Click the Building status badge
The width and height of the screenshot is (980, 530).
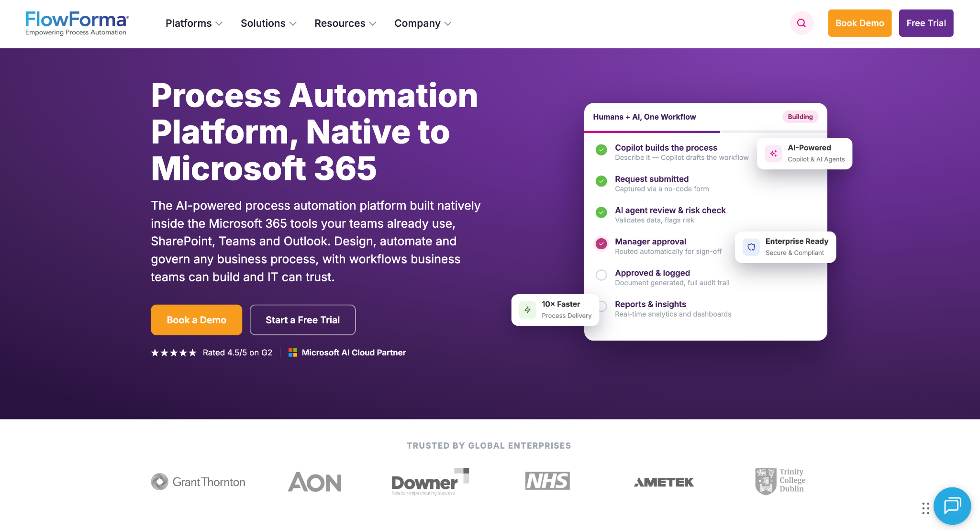pos(801,117)
